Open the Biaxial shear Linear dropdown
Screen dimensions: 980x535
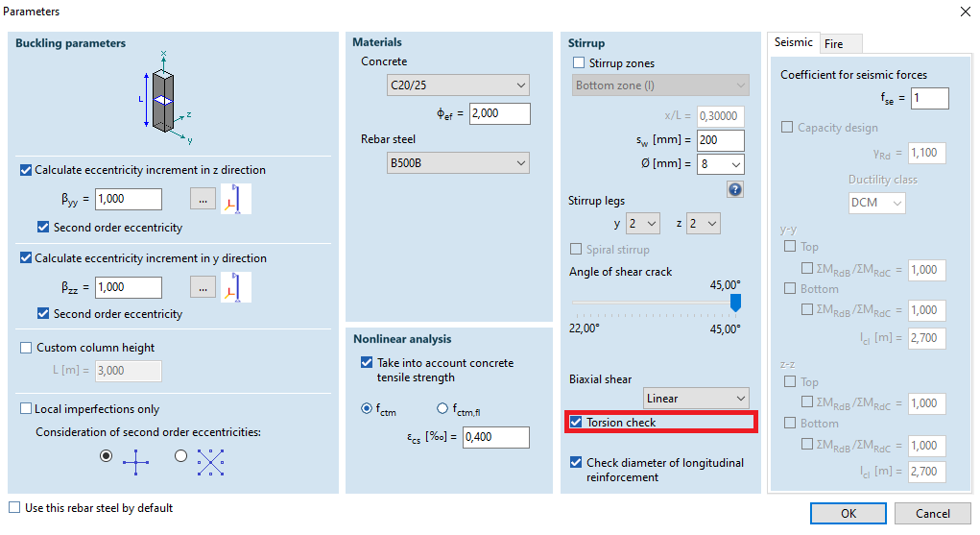pos(696,398)
